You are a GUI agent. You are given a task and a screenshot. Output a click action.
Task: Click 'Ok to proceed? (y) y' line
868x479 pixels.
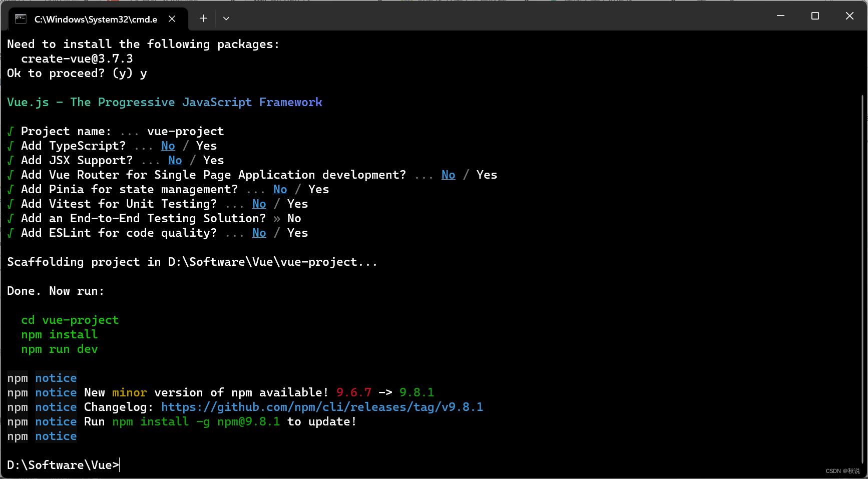(77, 73)
